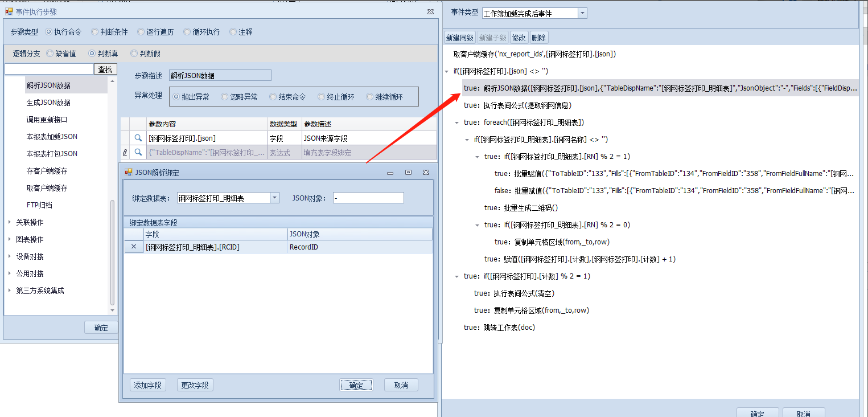Click the X delete icon beside RCID field
This screenshot has height=417, width=868.
coord(134,247)
